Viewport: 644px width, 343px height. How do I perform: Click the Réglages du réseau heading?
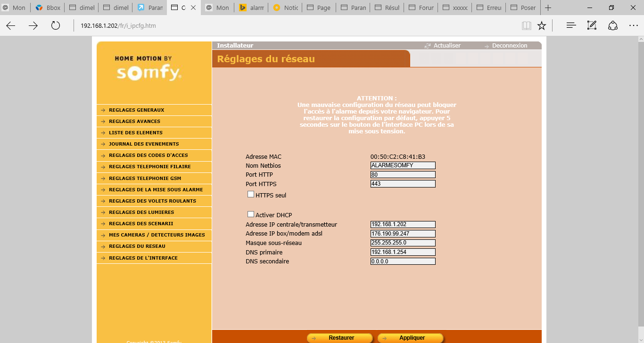coord(266,59)
